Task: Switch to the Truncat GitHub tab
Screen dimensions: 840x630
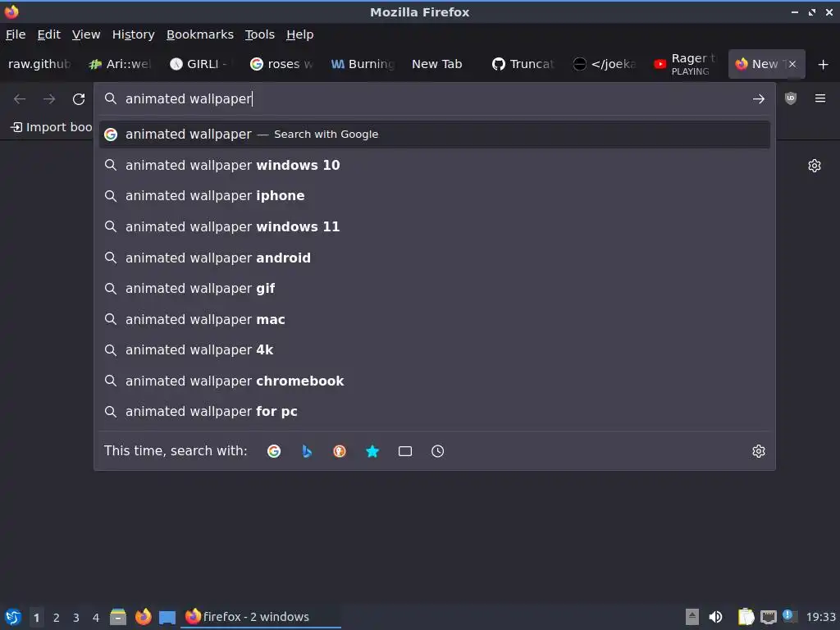Action: point(524,64)
